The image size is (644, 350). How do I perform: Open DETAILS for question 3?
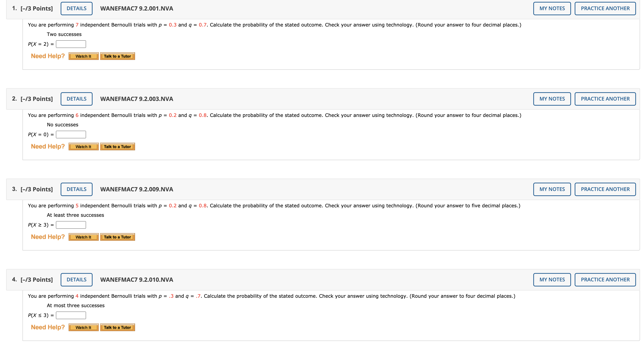(x=76, y=189)
